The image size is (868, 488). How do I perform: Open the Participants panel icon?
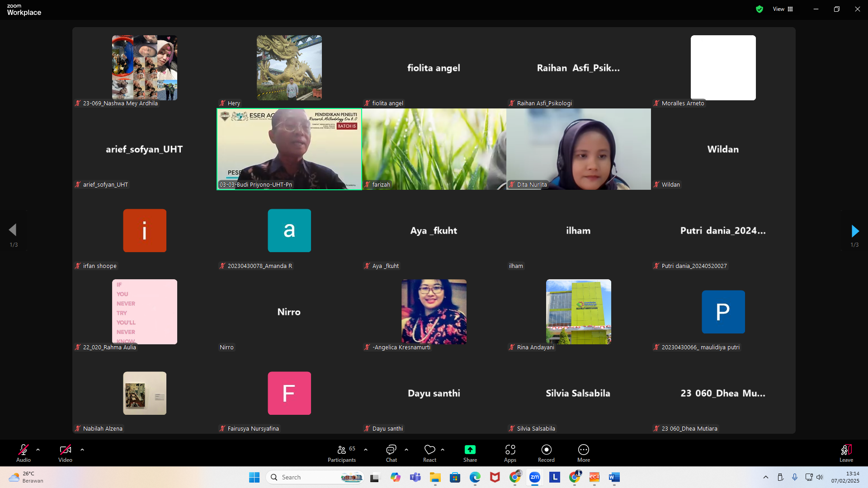pyautogui.click(x=342, y=450)
